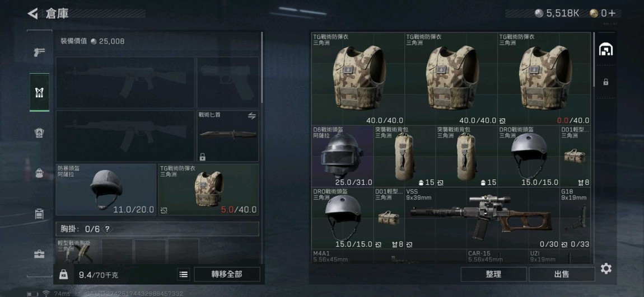Screen dimensions: 644x297
Task: Click the plus beside gold currency
Action: pyautogui.click(x=612, y=13)
